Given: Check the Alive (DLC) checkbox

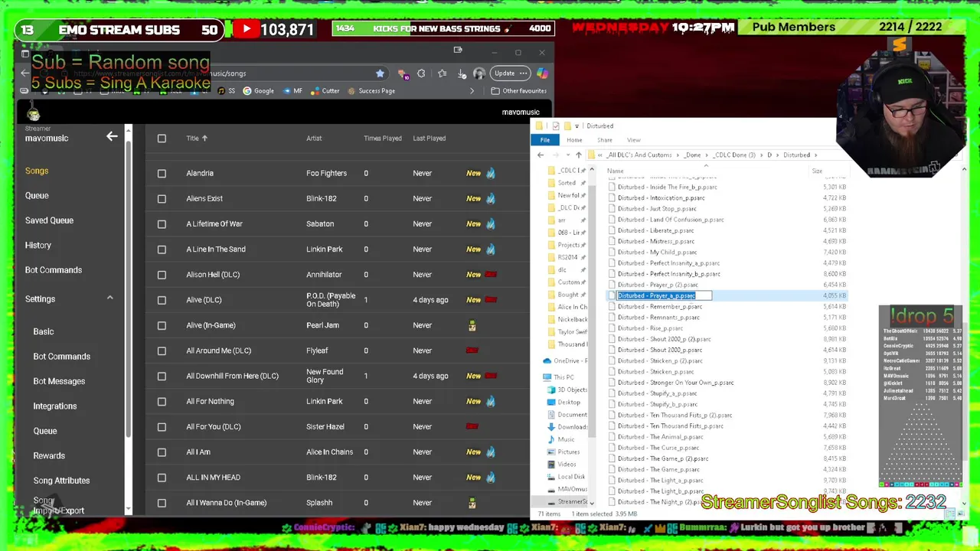Looking at the screenshot, I should pyautogui.click(x=162, y=300).
